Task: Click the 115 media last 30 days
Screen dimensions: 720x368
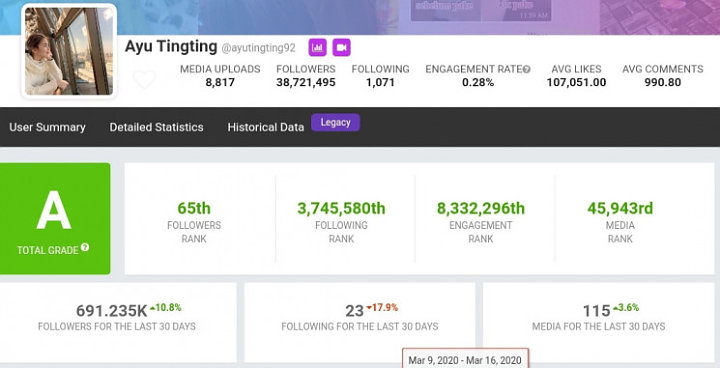Action: (596, 311)
